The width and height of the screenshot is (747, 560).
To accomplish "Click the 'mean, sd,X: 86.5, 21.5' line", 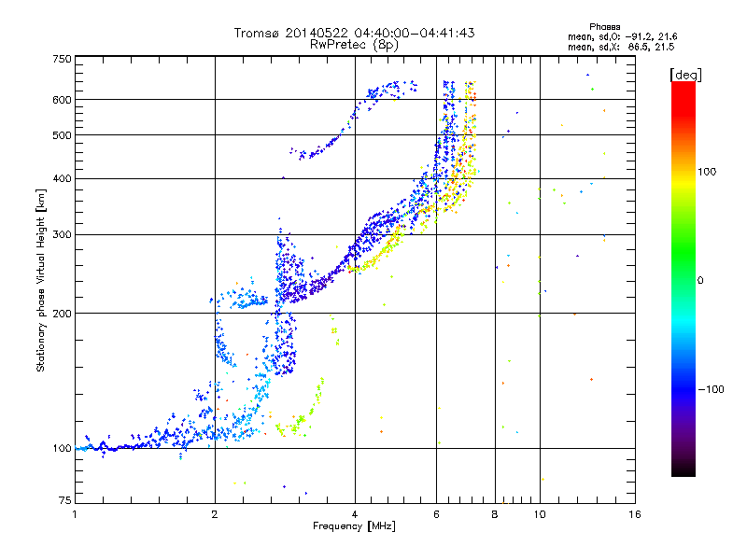I will tap(621, 47).
